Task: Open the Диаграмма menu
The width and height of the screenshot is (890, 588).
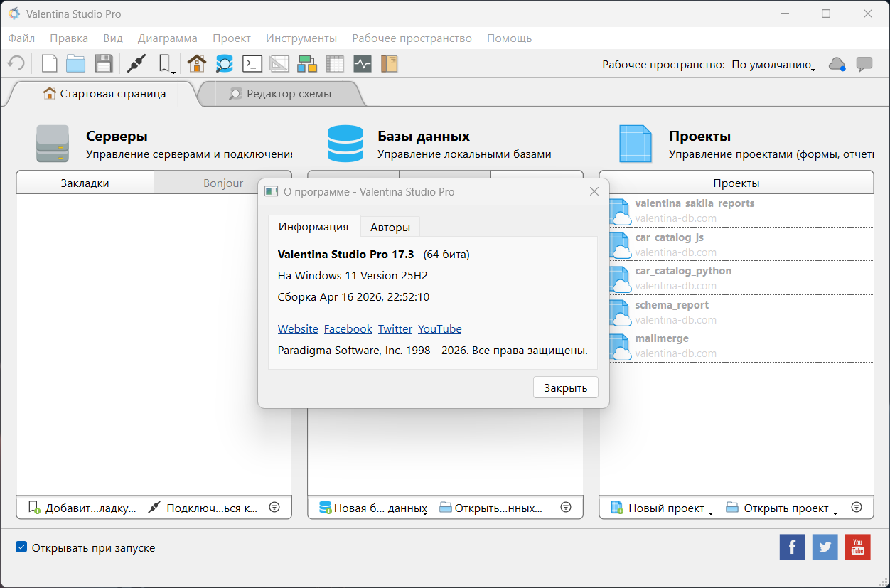Action: (168, 38)
